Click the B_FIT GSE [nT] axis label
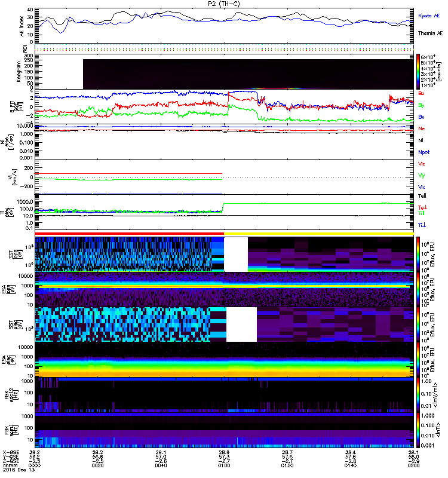The height and width of the screenshot is (478, 448). pos(17,107)
